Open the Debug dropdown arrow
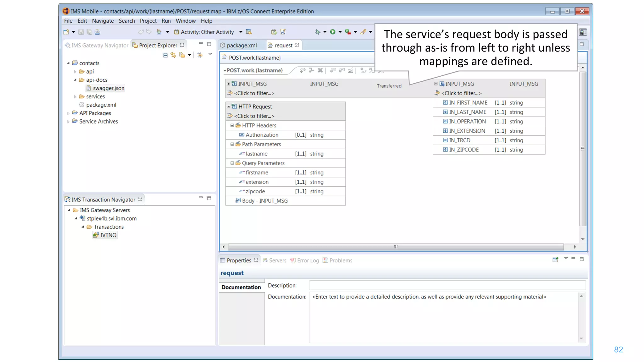 pos(325,32)
